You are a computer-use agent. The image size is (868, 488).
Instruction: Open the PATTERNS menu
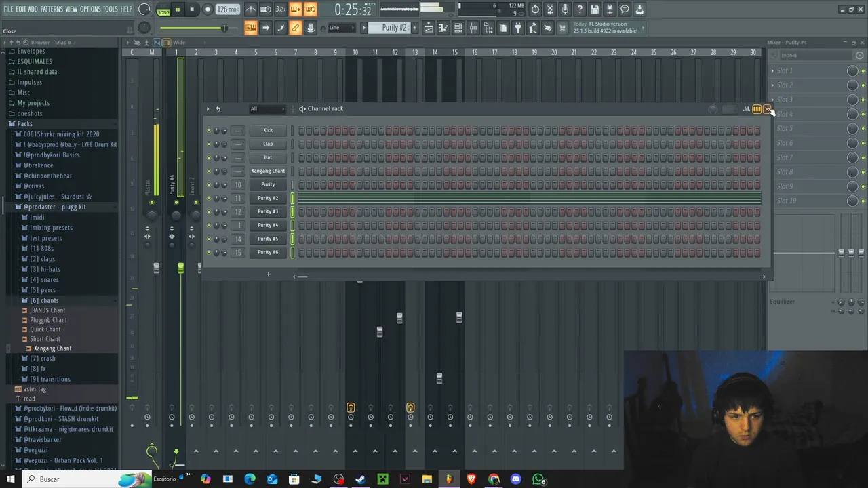pos(52,9)
